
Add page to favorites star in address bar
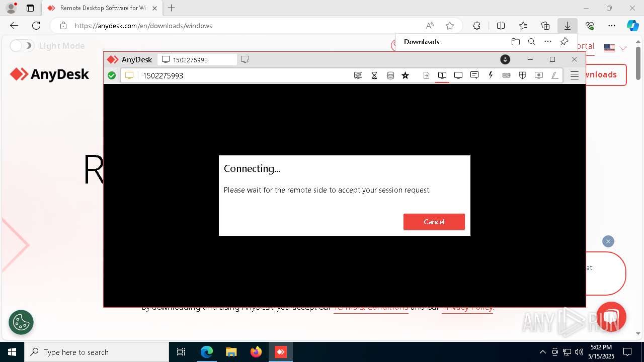[450, 26]
